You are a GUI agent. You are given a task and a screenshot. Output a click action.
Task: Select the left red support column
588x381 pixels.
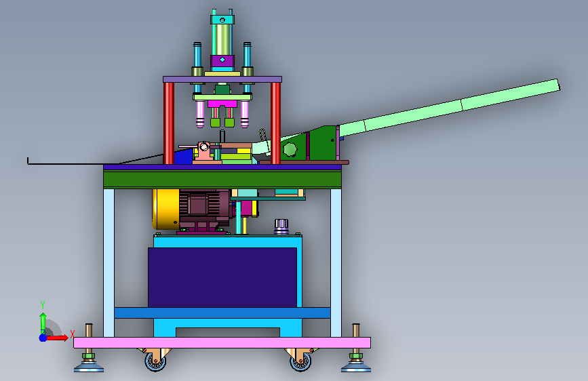169,123
